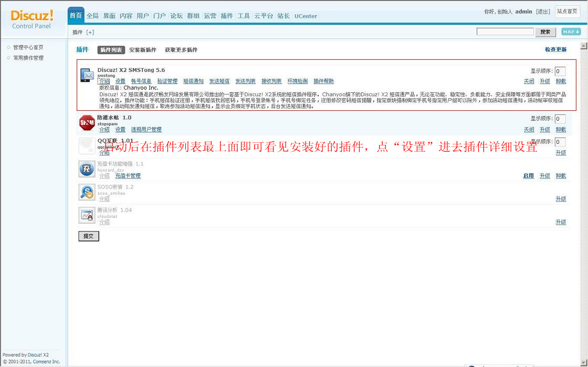Open 介绍 for the SMSTong plugin
Screen dimensions: 588x367
[x=104, y=81]
